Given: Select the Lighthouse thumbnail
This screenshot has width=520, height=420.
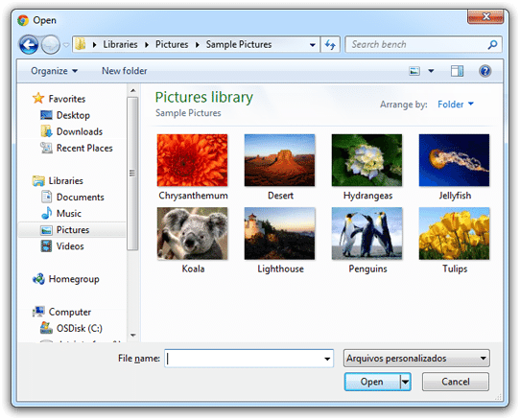Looking at the screenshot, I should [279, 233].
